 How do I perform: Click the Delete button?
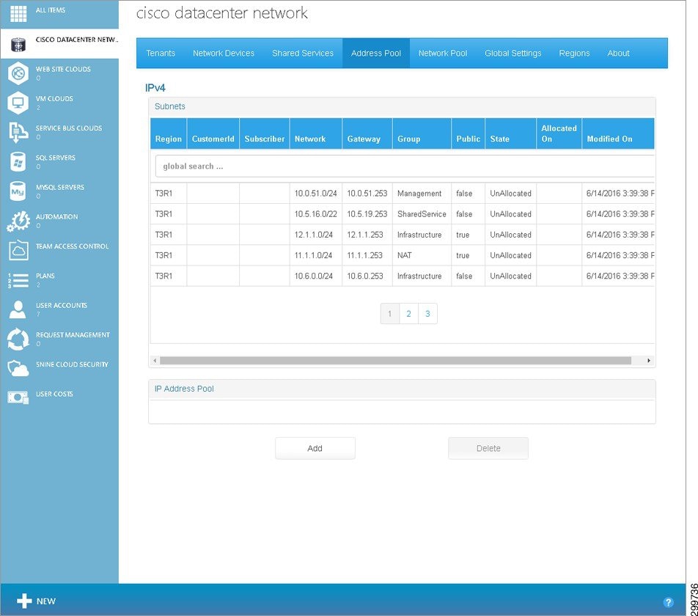[x=488, y=448]
